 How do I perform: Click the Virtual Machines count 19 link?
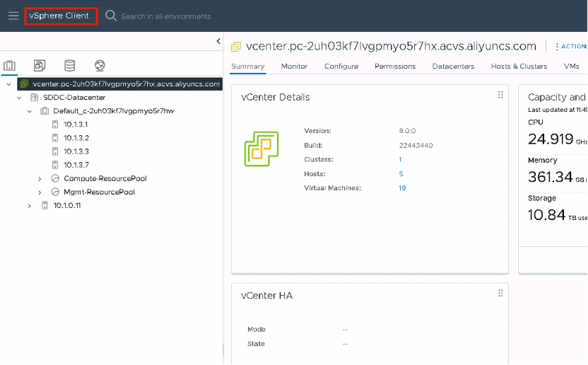click(x=401, y=188)
